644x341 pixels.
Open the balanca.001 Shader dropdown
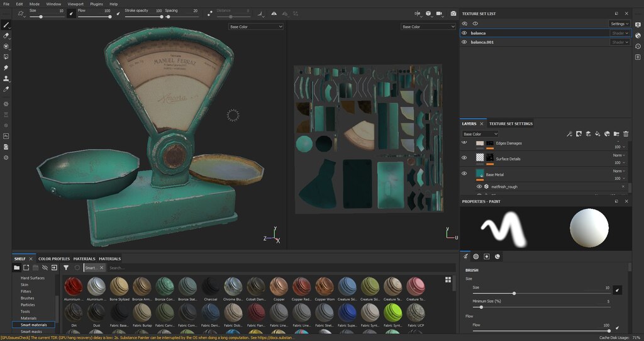(x=620, y=42)
